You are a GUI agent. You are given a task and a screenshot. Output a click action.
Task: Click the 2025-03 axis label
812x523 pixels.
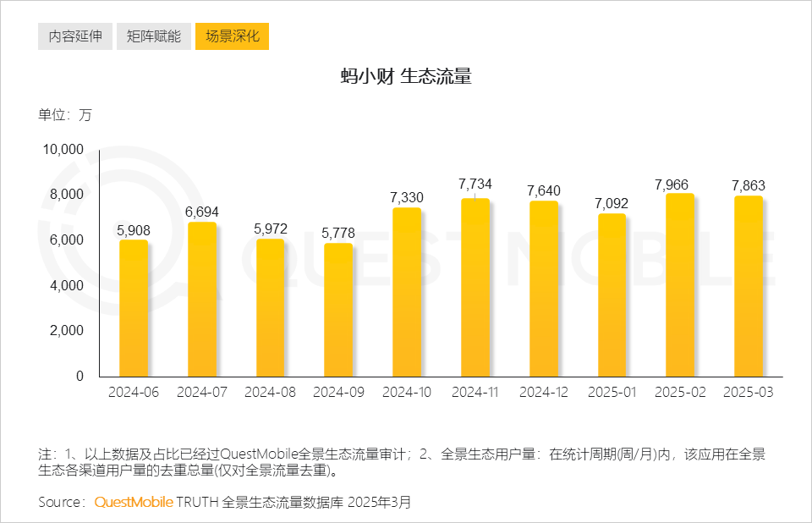coord(749,393)
